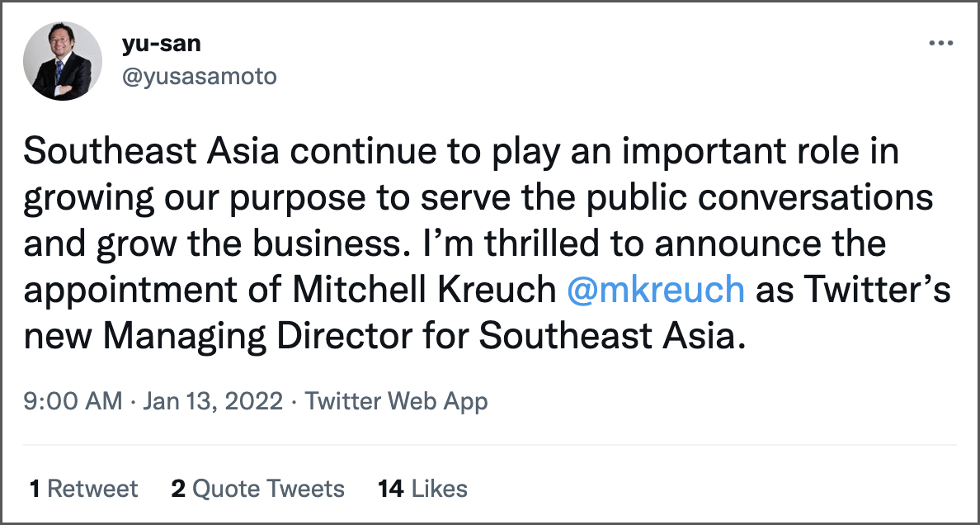Viewport: 980px width, 525px height.
Task: Open the yu-san display name link
Action: coord(163,45)
